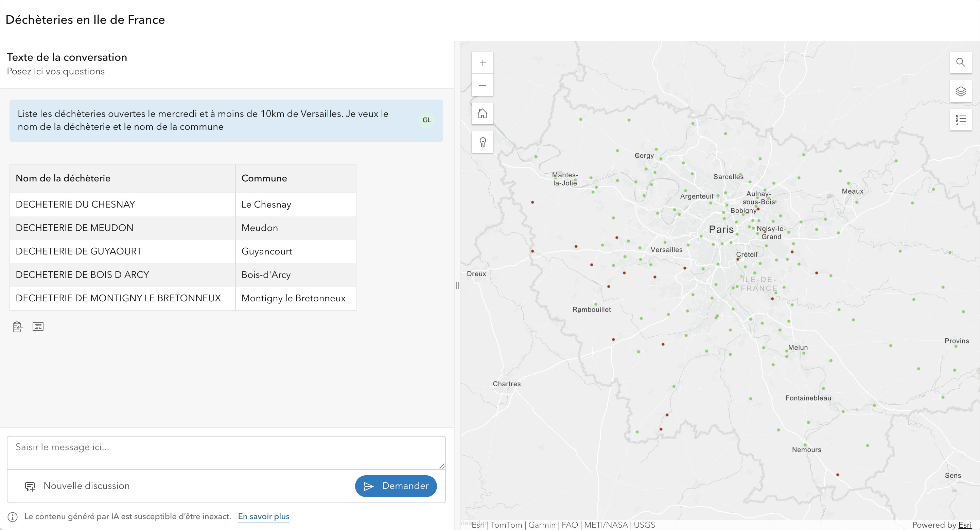Viewport: 980px width, 530px height.
Task: Click the Fontainebleau label on map
Action: tap(808, 399)
